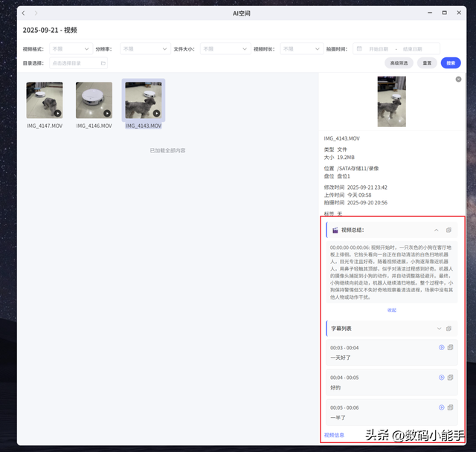Screen dimensions: 476x452
Task: Select the IMG_4146.MOV thumbnail
Action: pyautogui.click(x=94, y=100)
